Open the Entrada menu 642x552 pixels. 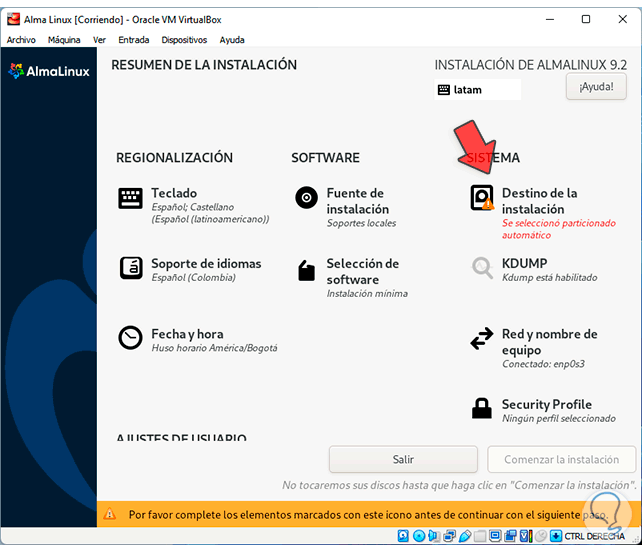(133, 40)
